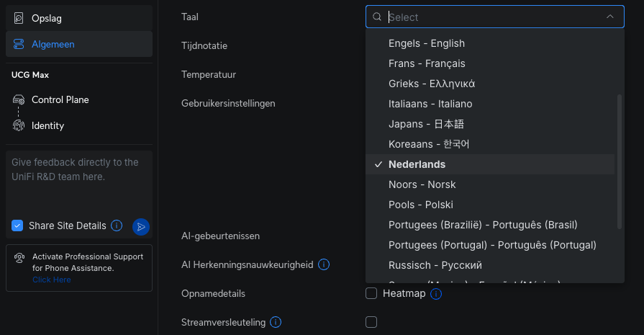This screenshot has width=644, height=335.
Task: Focus the feedback text area
Action: [x=78, y=180]
